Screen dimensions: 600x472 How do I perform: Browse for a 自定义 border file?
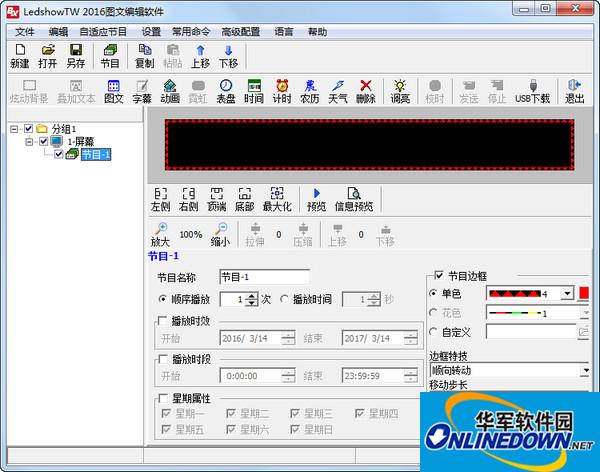coord(583,332)
